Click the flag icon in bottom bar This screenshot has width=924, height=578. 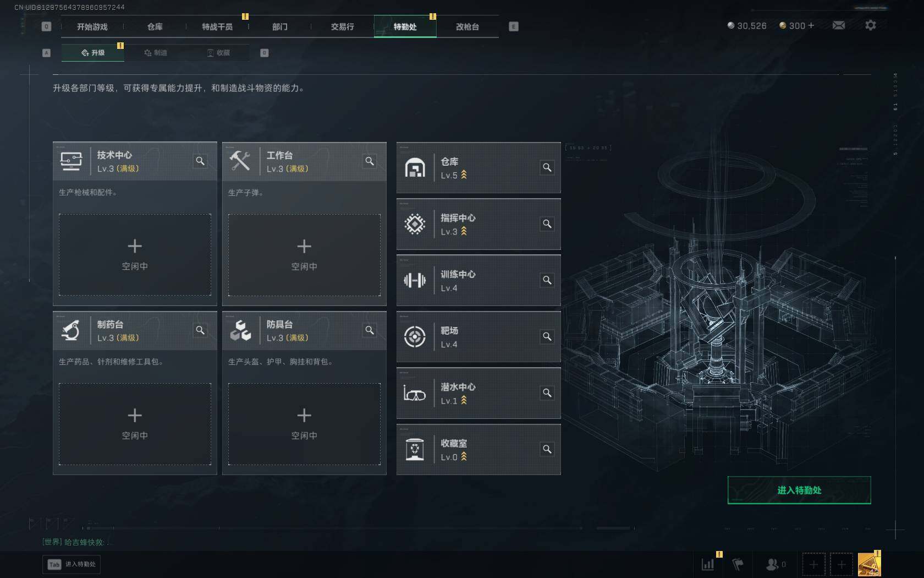738,564
